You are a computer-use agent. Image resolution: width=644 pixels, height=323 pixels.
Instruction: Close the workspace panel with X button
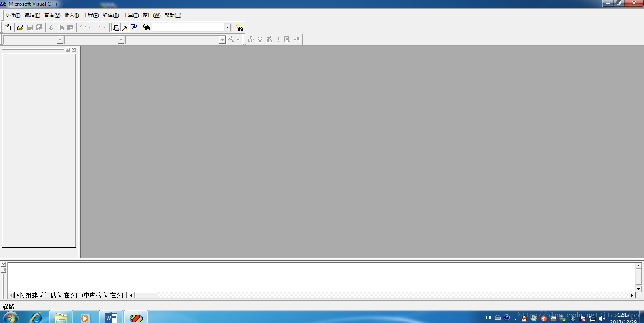74,50
